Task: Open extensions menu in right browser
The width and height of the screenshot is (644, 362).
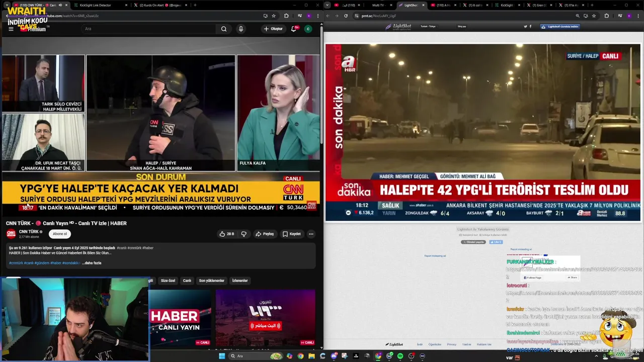Action: point(606,16)
